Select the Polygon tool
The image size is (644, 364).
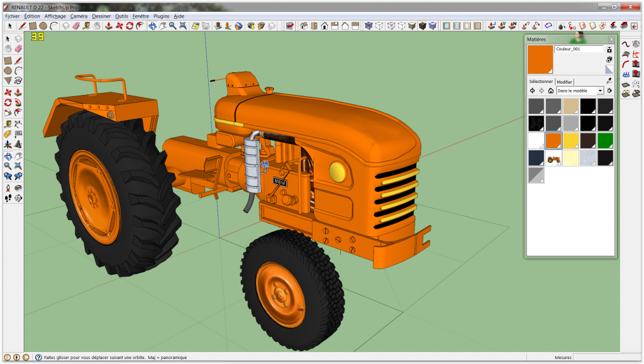[x=8, y=80]
